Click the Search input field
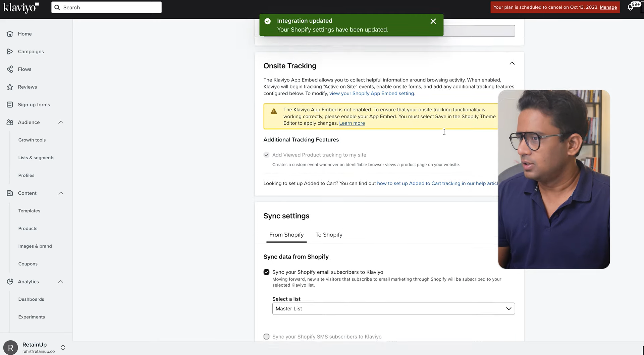The width and height of the screenshot is (644, 355). tap(106, 7)
